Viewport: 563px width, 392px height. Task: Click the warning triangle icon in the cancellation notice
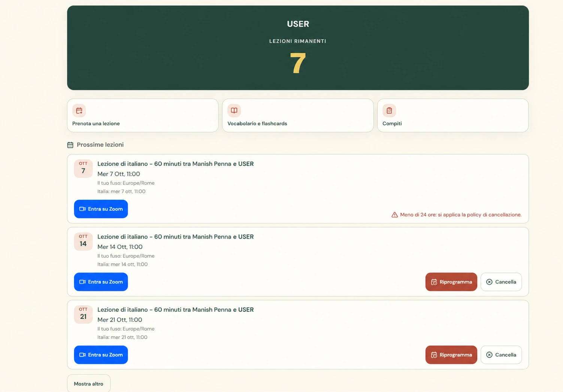[394, 215]
